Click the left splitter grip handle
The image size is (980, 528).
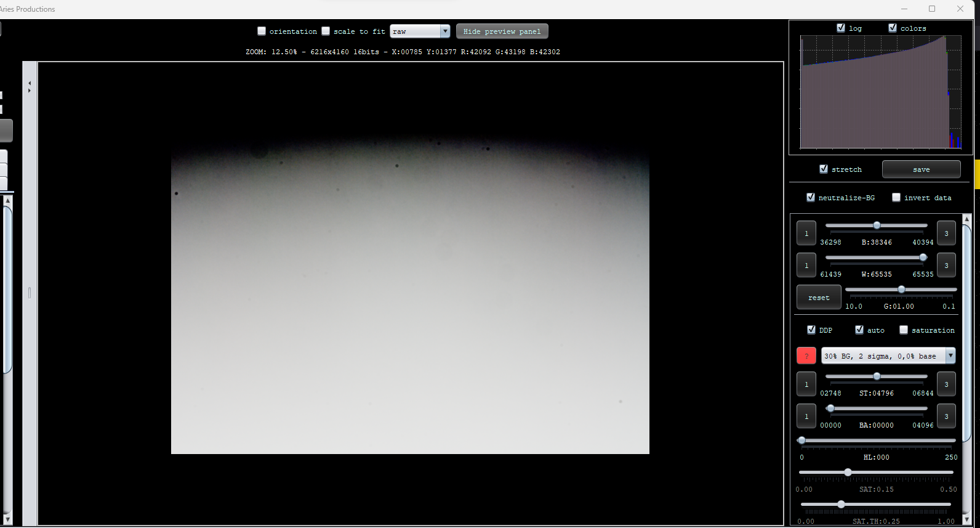[x=30, y=293]
